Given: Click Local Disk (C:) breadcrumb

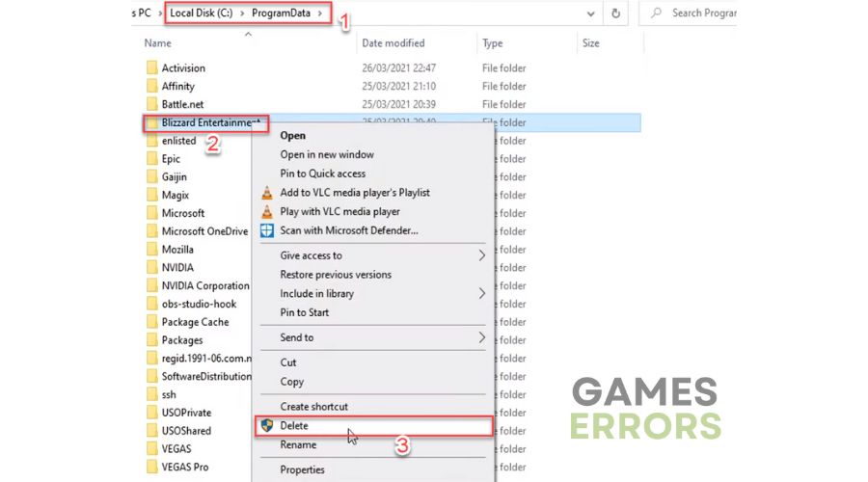Looking at the screenshot, I should (x=201, y=13).
